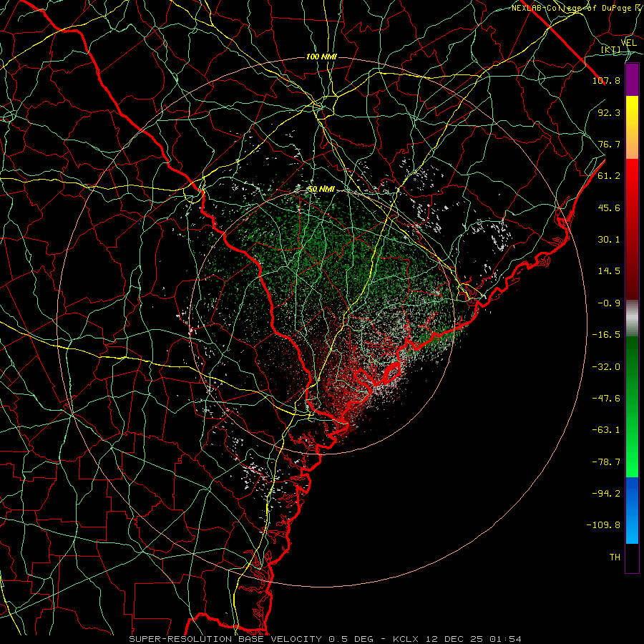Click the -63.1 velocity scale value
The width and height of the screenshot is (644, 644).
tap(606, 430)
